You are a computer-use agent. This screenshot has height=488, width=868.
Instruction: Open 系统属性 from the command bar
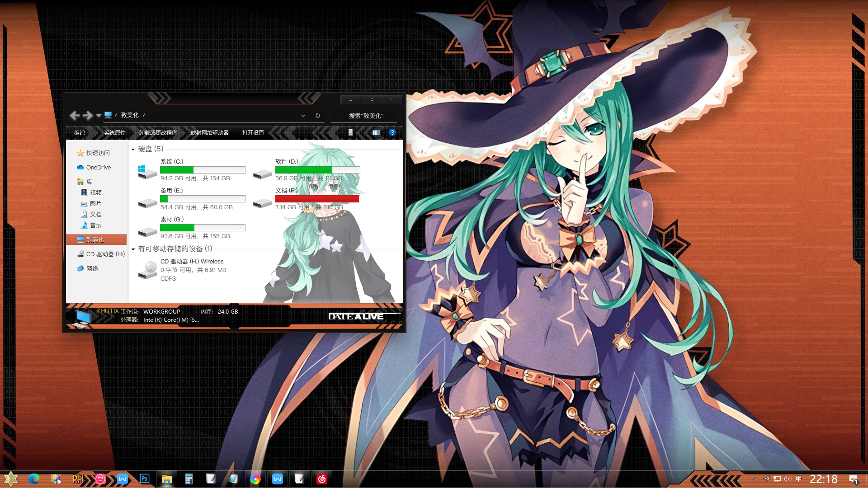coord(115,132)
